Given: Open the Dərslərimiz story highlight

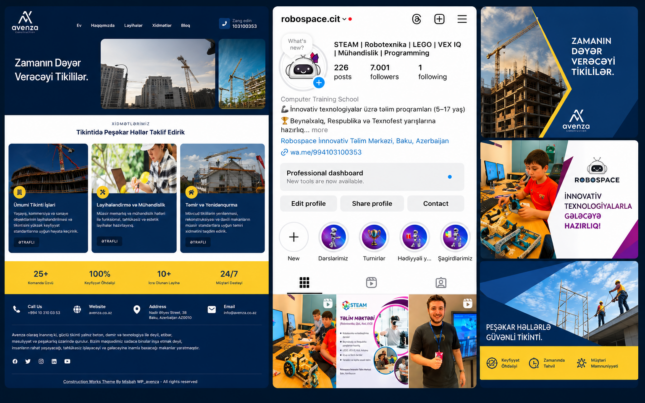Looking at the screenshot, I should 333,237.
